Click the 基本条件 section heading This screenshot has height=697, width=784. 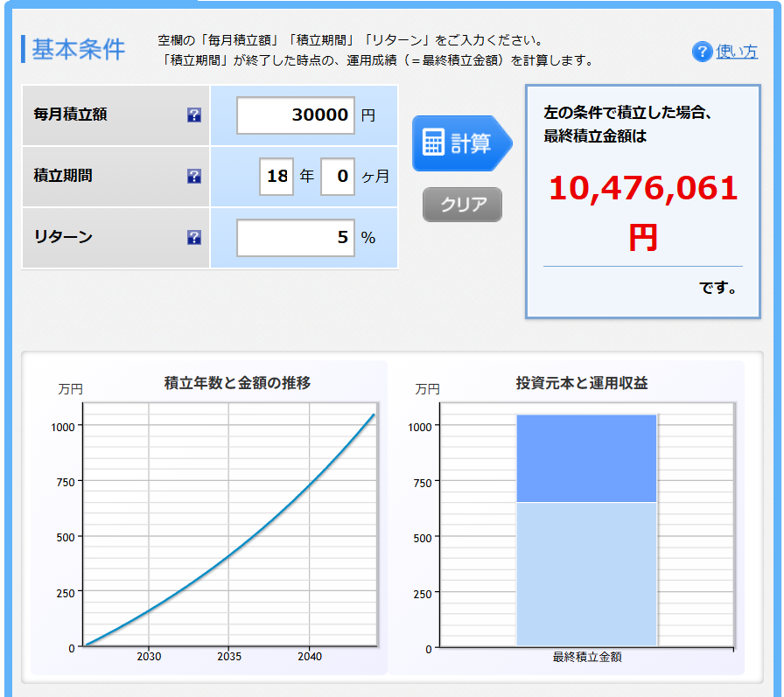(x=78, y=50)
